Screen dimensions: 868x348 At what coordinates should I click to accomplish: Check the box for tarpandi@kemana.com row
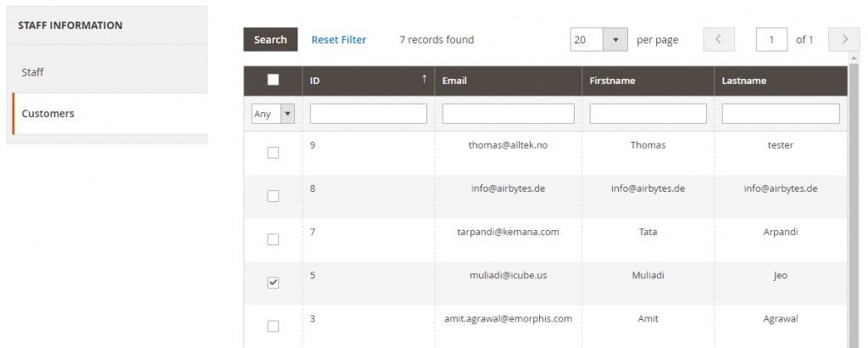coord(273,239)
